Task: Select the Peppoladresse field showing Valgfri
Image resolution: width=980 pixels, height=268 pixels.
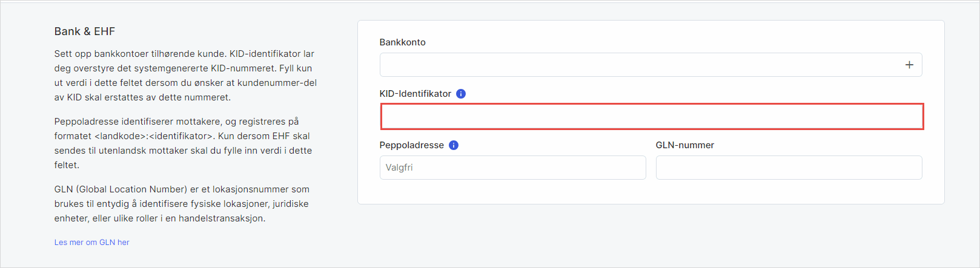Action: tap(512, 168)
